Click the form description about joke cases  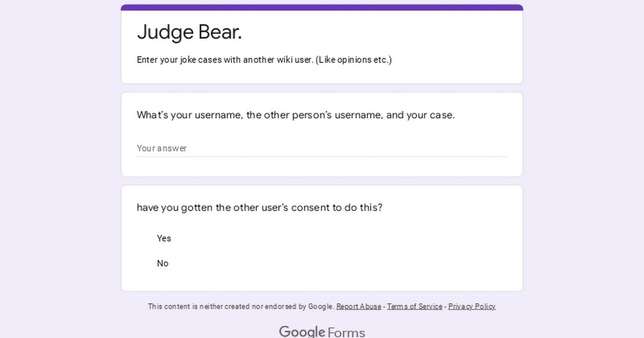coord(264,60)
